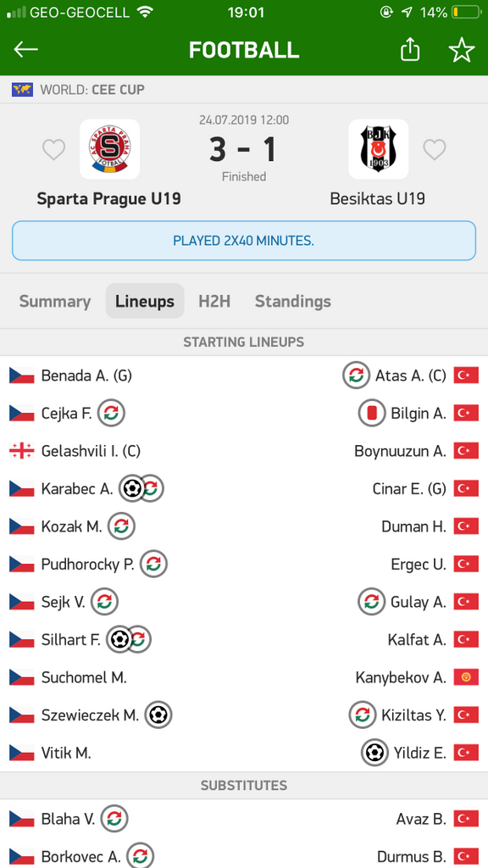Viewport: 488px width, 868px height.
Task: Select the Lineups tab
Action: (145, 301)
